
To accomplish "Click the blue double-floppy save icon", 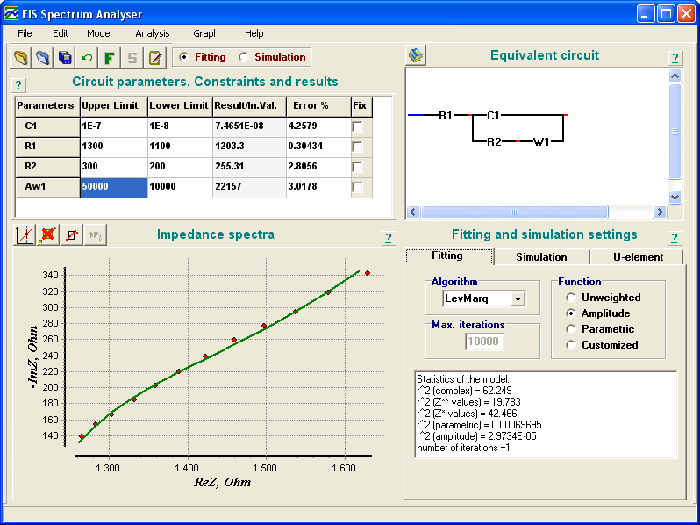I will click(x=64, y=58).
